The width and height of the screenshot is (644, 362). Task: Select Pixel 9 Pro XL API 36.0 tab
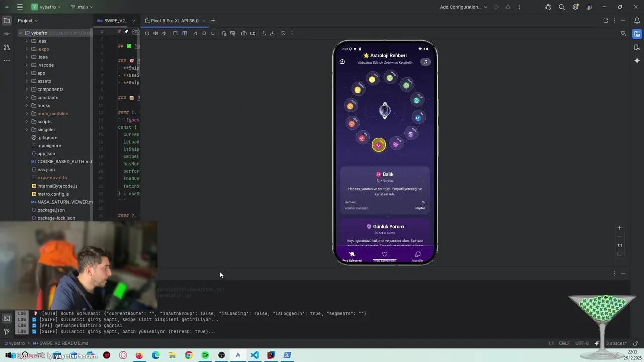(175, 21)
